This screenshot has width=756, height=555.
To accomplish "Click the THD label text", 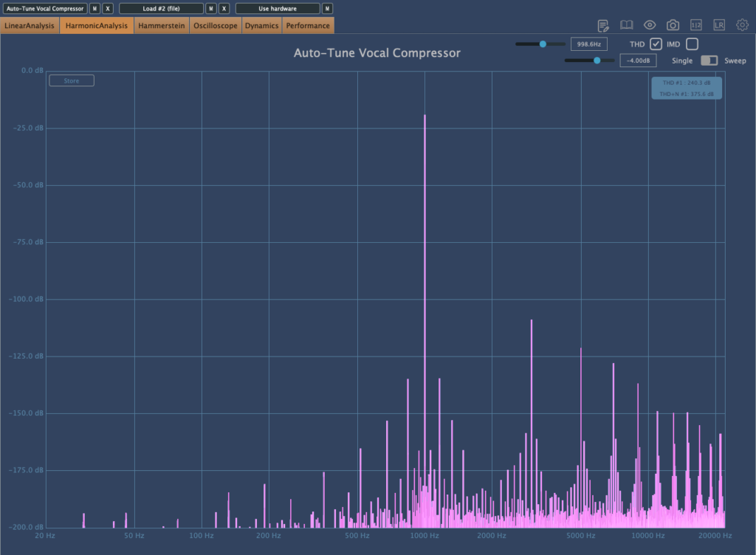I will 637,44.
